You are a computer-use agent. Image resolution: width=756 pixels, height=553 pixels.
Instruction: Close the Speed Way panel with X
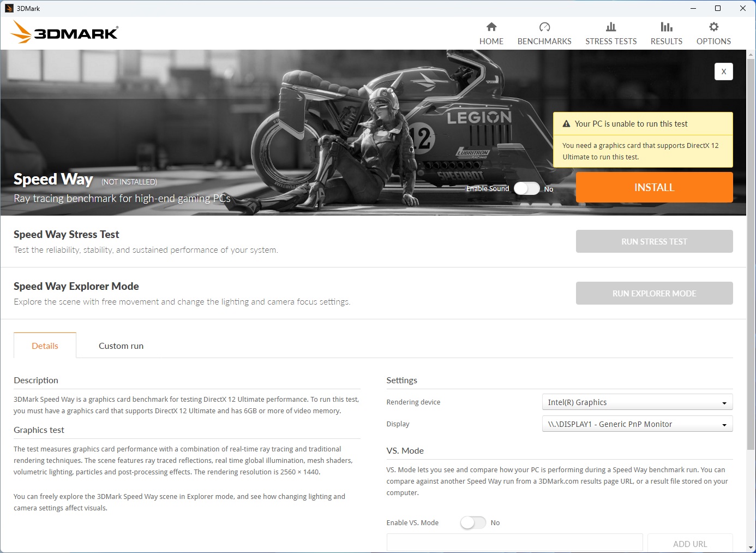coord(724,72)
